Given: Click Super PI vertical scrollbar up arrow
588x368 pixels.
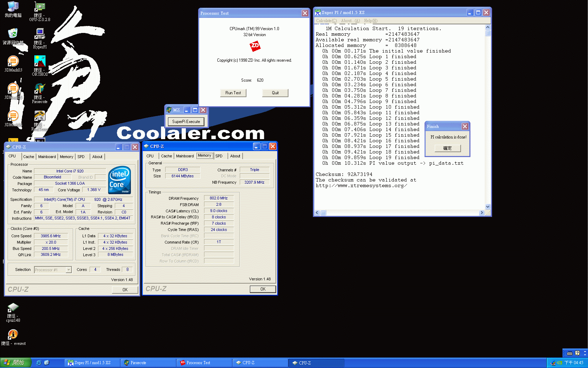Looking at the screenshot, I should click(488, 27).
